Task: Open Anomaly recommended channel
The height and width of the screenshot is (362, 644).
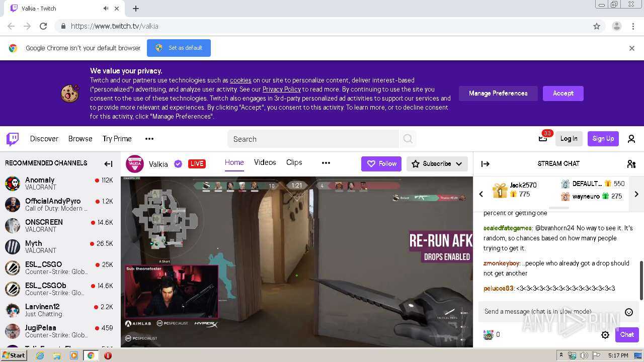Action: click(x=60, y=184)
